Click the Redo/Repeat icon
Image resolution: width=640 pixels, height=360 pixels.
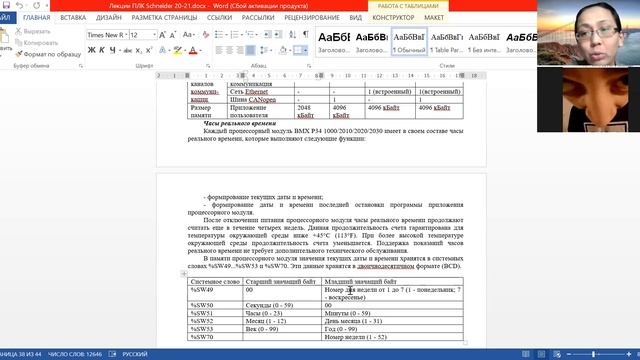pyautogui.click(x=36, y=5)
